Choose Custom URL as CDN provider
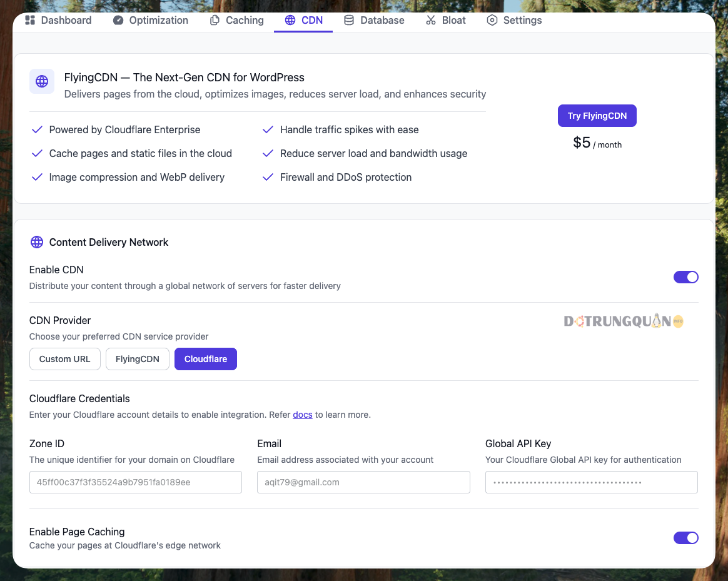 [x=64, y=359]
